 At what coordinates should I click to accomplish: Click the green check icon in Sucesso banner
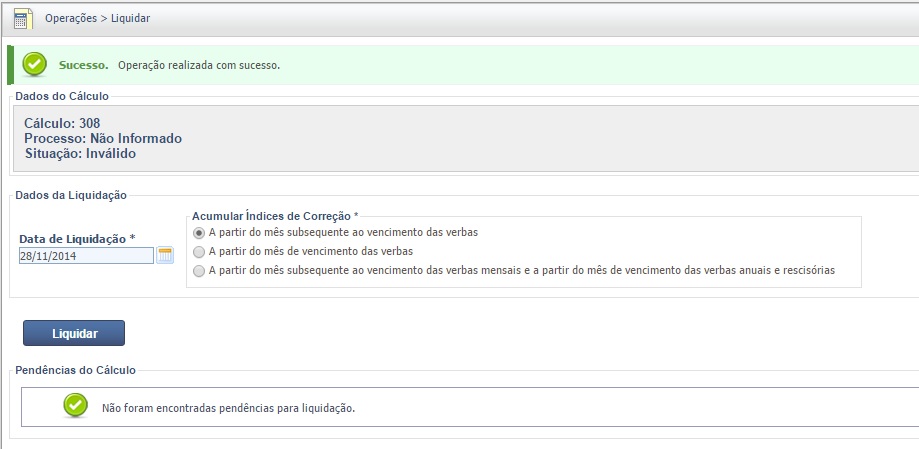point(35,64)
